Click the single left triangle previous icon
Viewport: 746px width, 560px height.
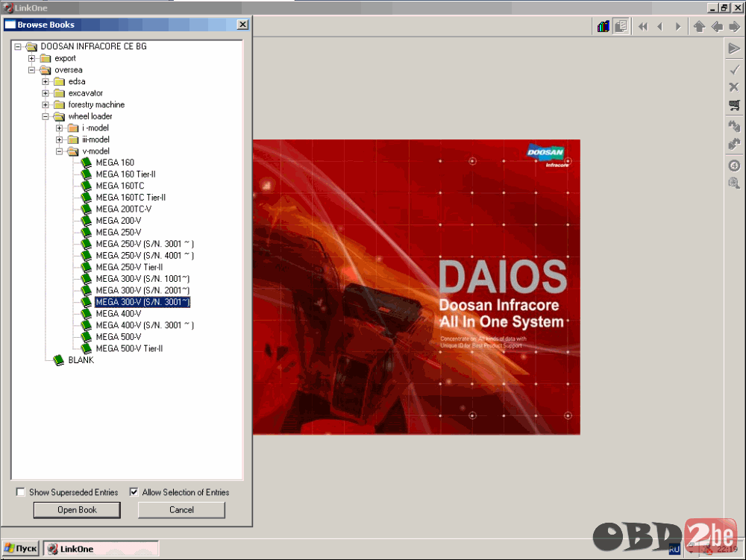660,27
